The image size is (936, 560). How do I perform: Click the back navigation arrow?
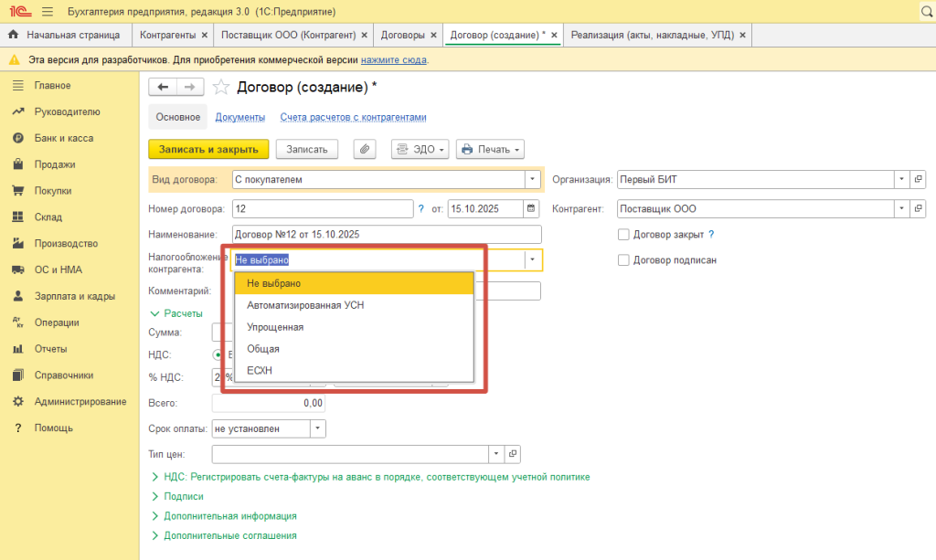163,87
